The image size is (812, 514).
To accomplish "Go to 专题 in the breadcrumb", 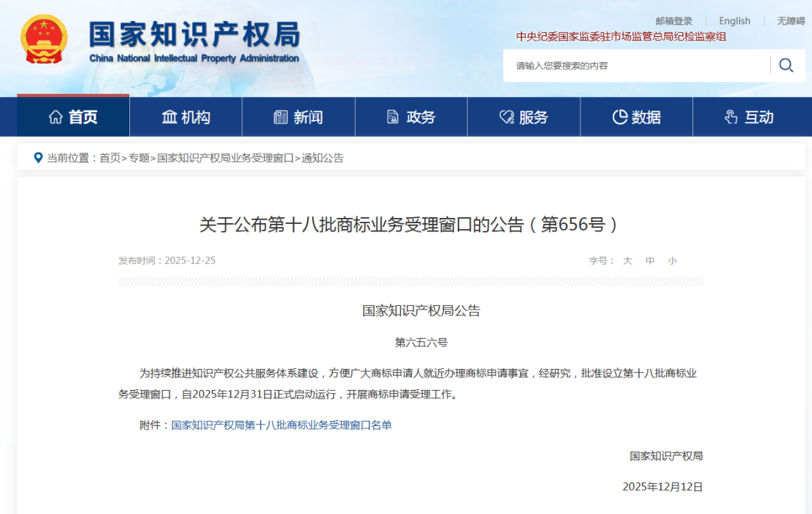I will [x=138, y=158].
